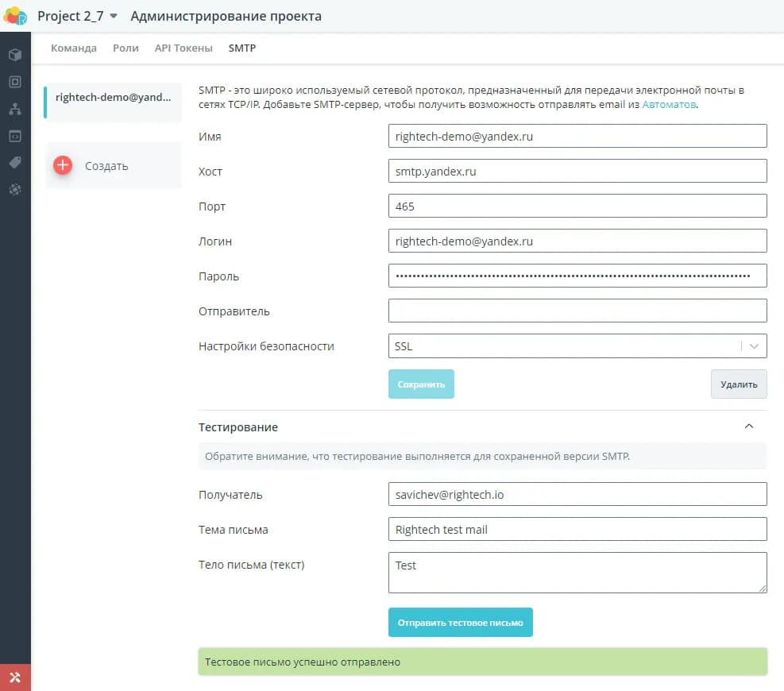Click the Удалить button

pos(738,384)
